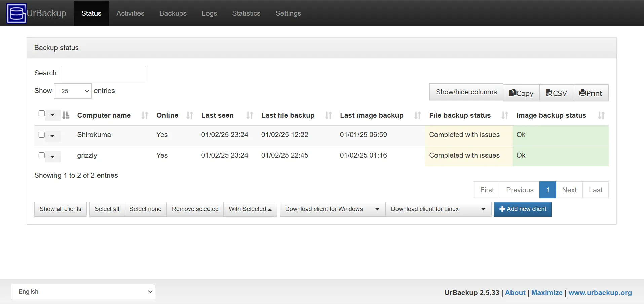Print the table using the Print icon
Image resolution: width=644 pixels, height=304 pixels.
coord(591,93)
